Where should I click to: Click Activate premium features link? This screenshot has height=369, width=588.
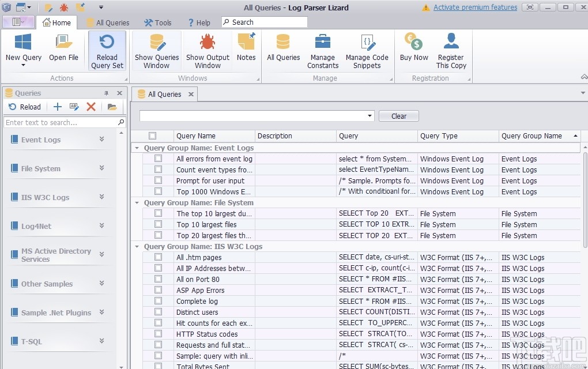(x=475, y=7)
